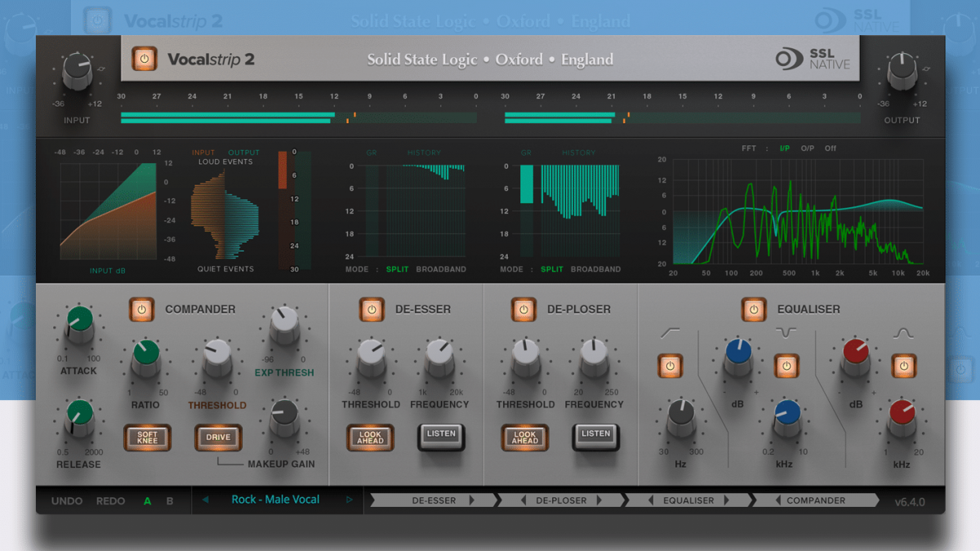Viewport: 980px width, 551px height.
Task: Move De-Ploser right in processing order
Action: (599, 500)
